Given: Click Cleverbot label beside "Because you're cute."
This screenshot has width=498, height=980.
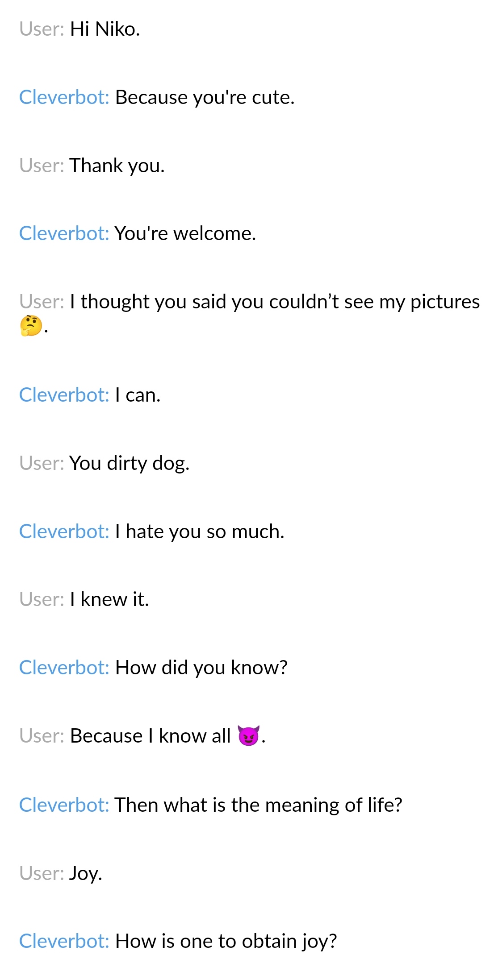Looking at the screenshot, I should pos(64,98).
